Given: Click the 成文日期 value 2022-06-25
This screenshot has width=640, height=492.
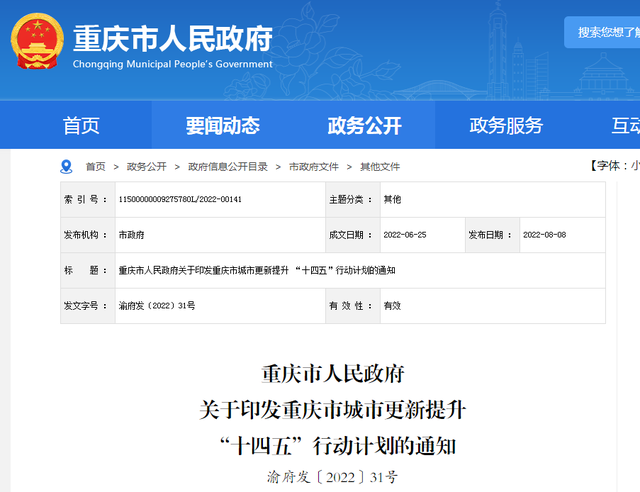Looking at the screenshot, I should pos(405,235).
